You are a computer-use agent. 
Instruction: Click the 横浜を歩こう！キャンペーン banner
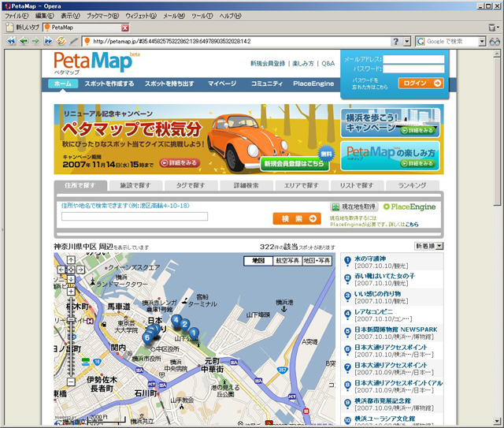(391, 123)
